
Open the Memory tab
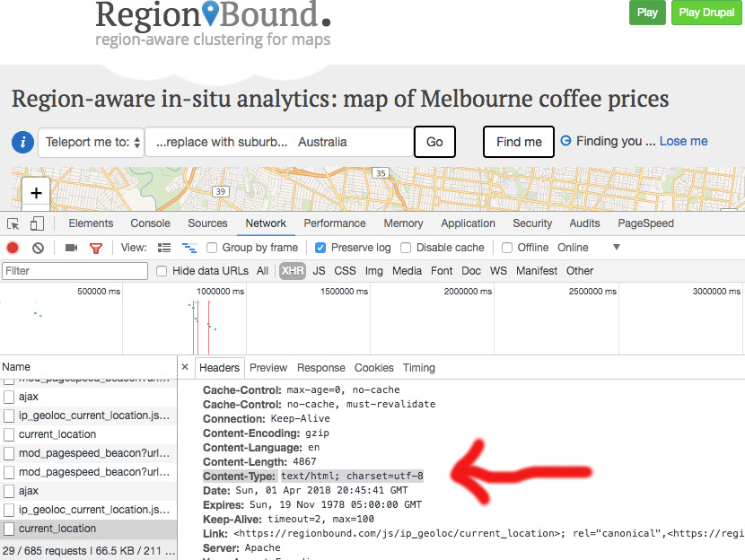(x=403, y=223)
